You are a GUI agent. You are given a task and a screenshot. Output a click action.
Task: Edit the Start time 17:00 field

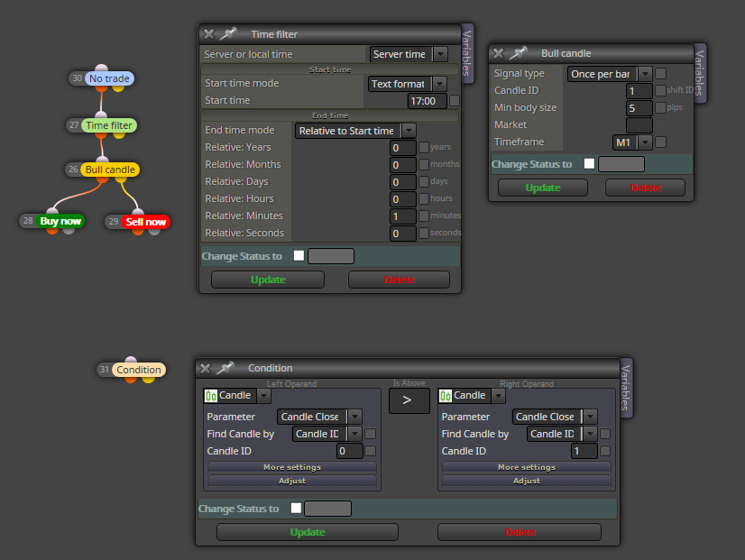[428, 101]
